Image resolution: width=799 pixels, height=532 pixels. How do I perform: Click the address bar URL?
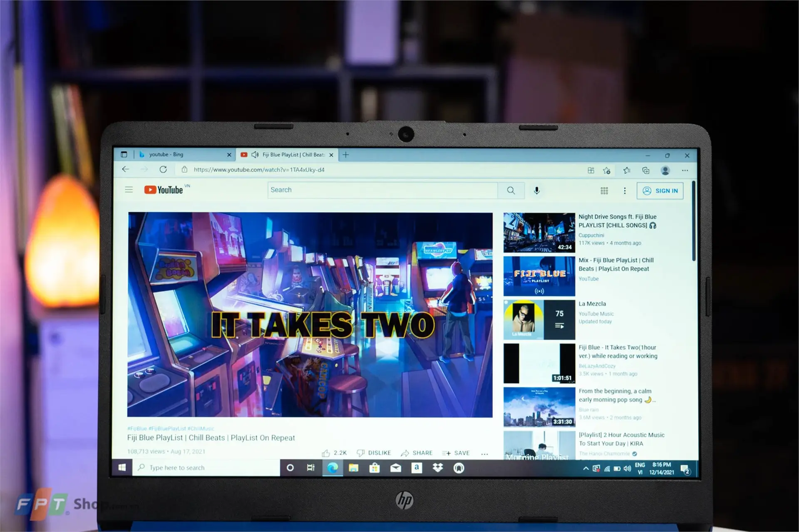pos(259,170)
